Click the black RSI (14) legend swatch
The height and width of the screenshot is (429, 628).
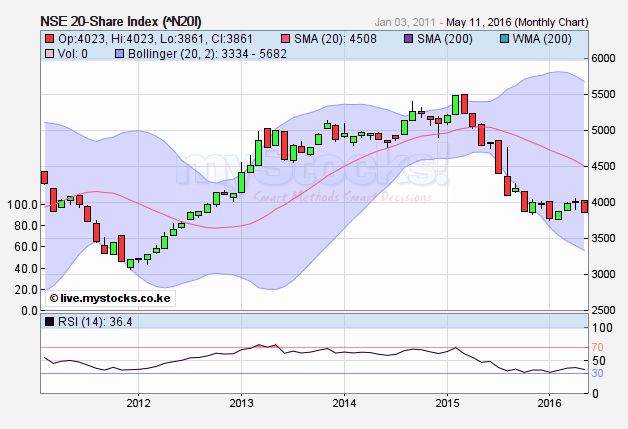click(x=47, y=321)
